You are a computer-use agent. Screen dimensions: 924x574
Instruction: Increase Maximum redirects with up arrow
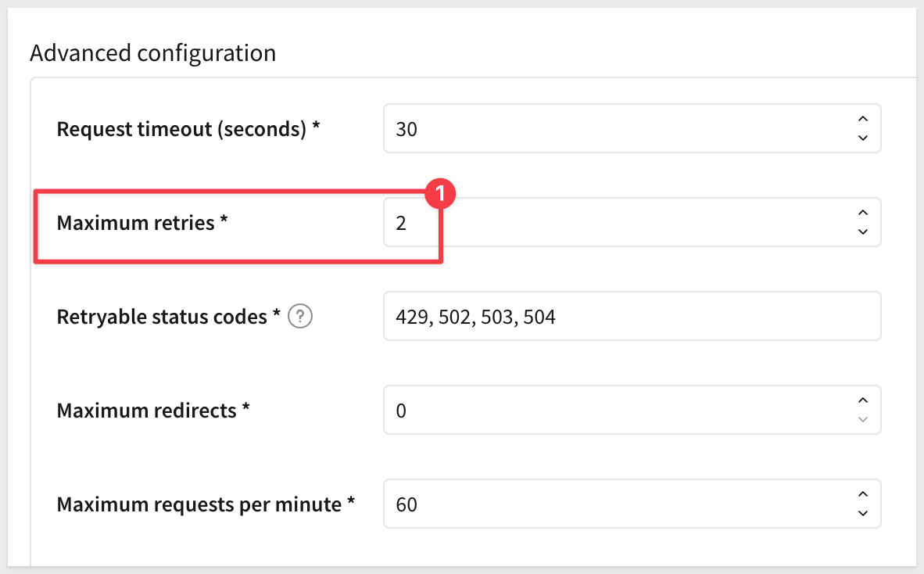[863, 400]
